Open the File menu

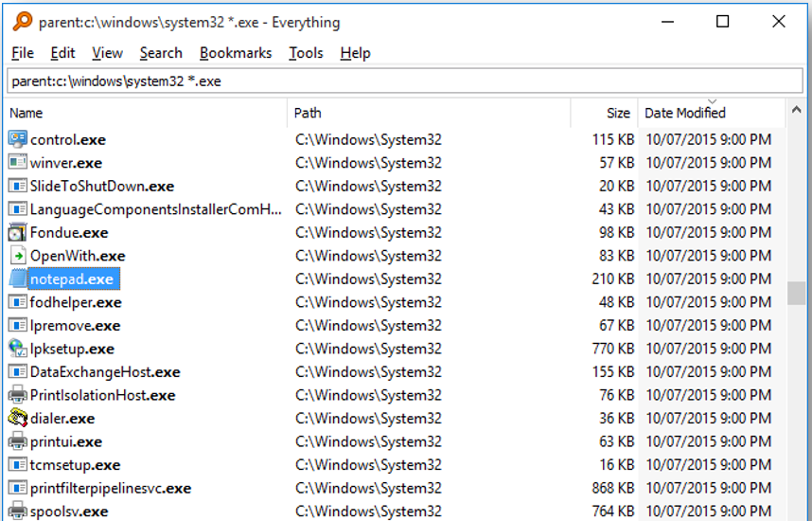click(23, 53)
